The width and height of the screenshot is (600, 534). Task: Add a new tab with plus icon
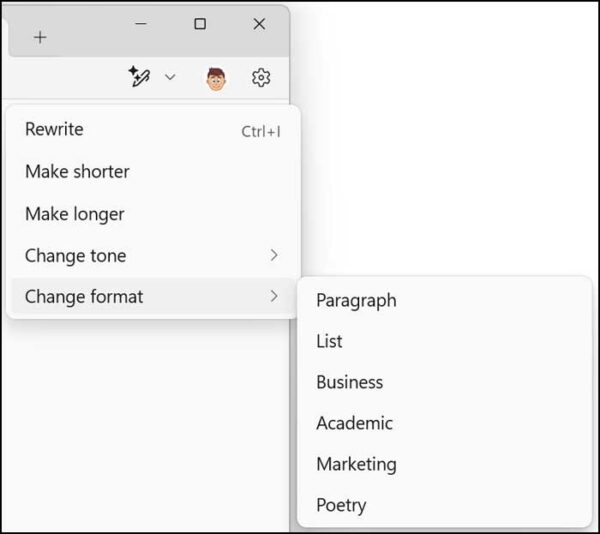pyautogui.click(x=40, y=37)
